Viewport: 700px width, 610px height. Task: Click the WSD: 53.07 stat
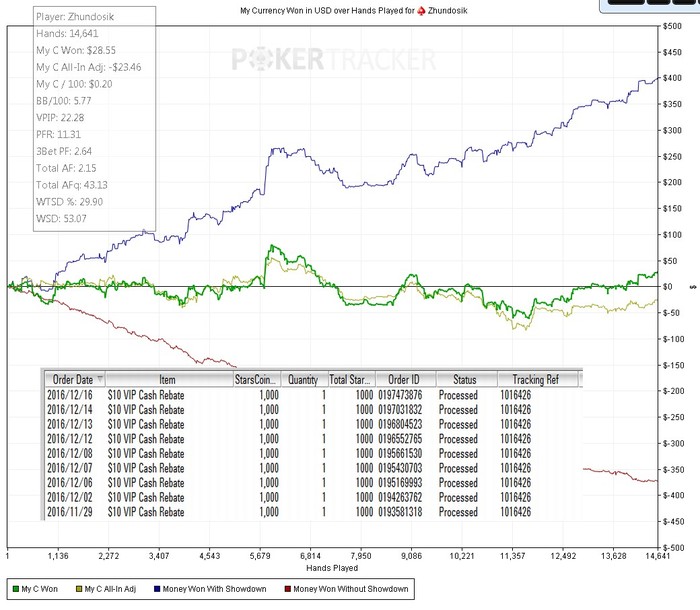pyautogui.click(x=61, y=219)
